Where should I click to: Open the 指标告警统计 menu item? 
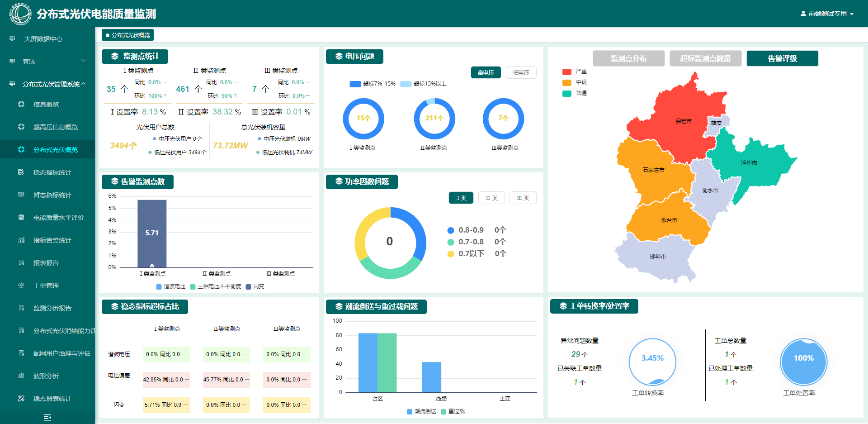click(x=47, y=240)
